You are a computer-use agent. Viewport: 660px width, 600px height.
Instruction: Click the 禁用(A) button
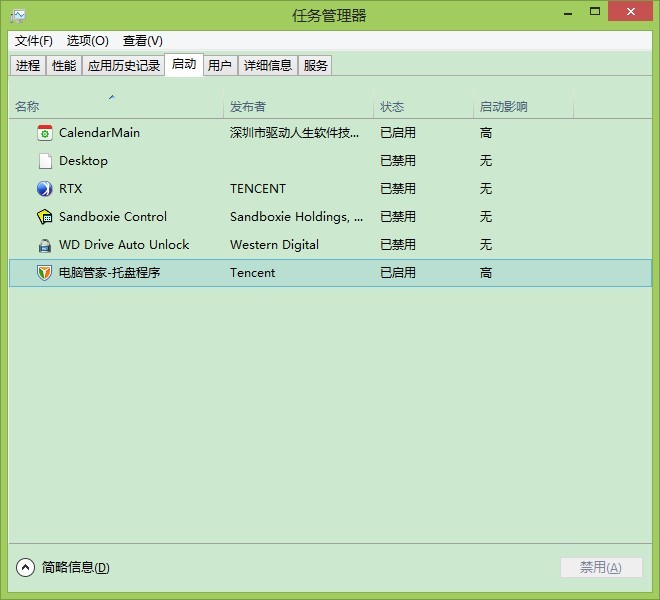[601, 567]
